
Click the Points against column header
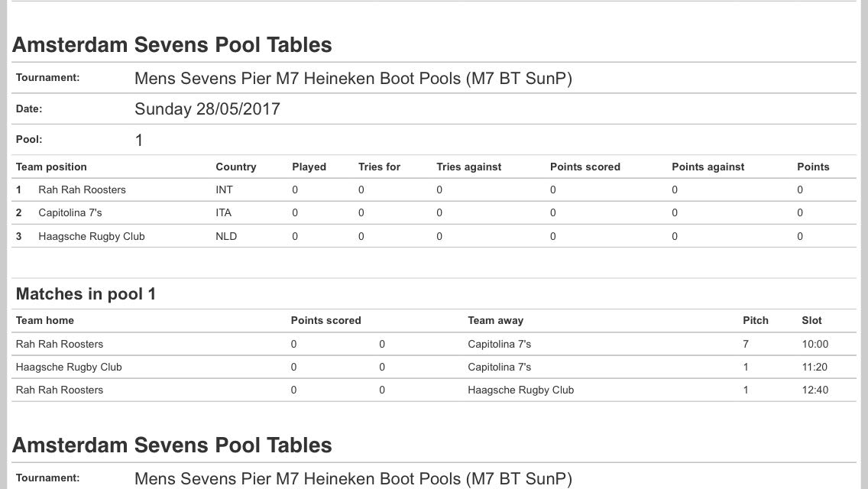tap(708, 167)
